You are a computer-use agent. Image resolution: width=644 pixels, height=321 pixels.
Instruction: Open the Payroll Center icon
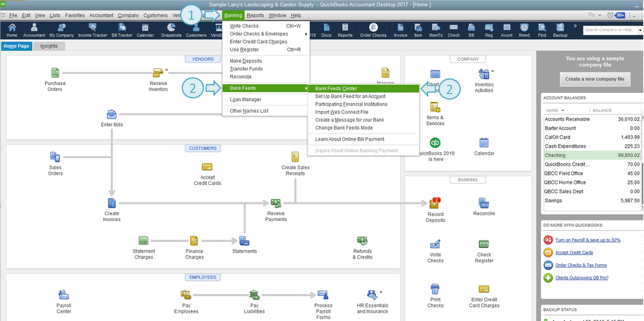(x=64, y=295)
